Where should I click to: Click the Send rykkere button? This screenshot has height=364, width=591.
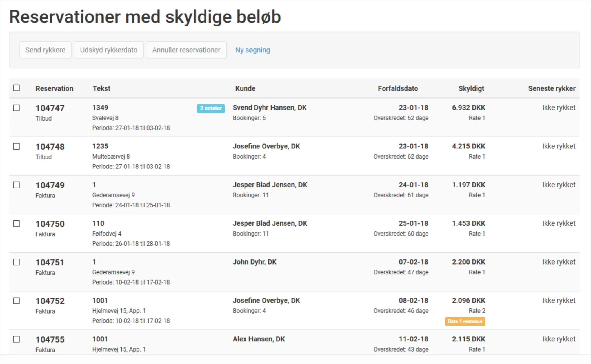point(45,50)
